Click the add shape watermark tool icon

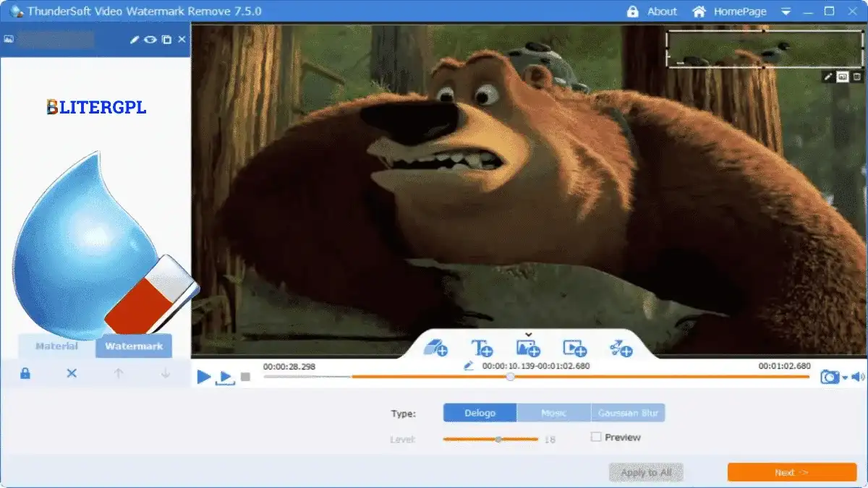pyautogui.click(x=621, y=348)
